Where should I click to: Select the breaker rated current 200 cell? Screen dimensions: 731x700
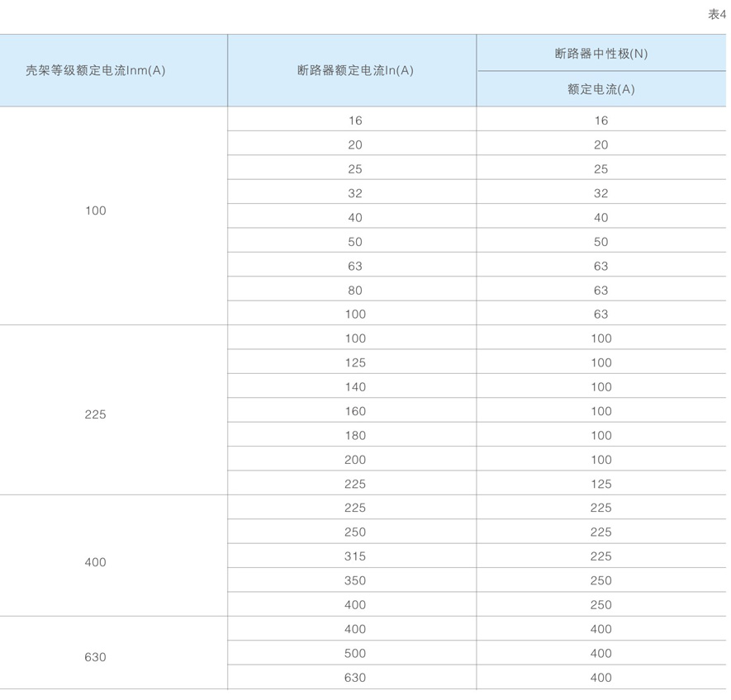pyautogui.click(x=355, y=460)
